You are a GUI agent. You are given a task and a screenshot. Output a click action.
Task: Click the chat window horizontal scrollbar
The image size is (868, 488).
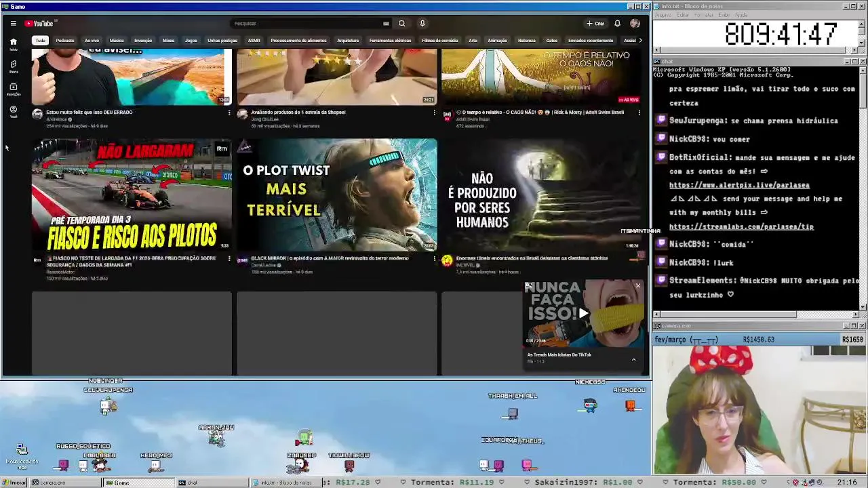point(756,314)
